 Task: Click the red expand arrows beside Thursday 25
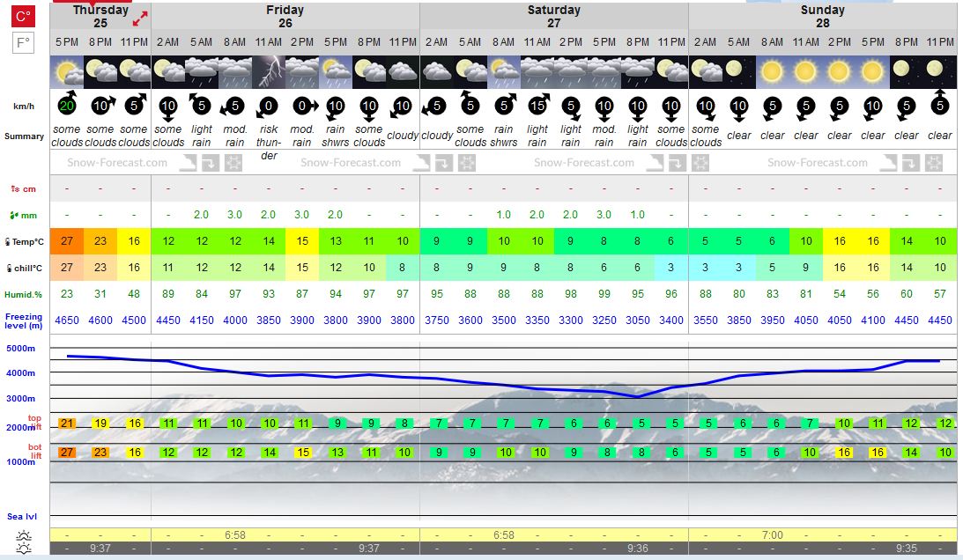click(140, 19)
